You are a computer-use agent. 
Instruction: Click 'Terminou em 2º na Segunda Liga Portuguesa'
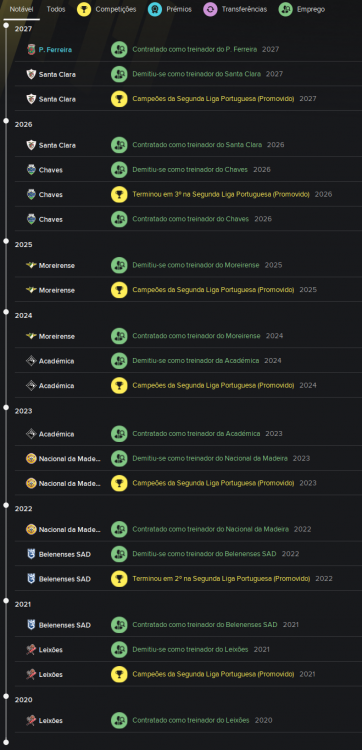(x=202, y=579)
